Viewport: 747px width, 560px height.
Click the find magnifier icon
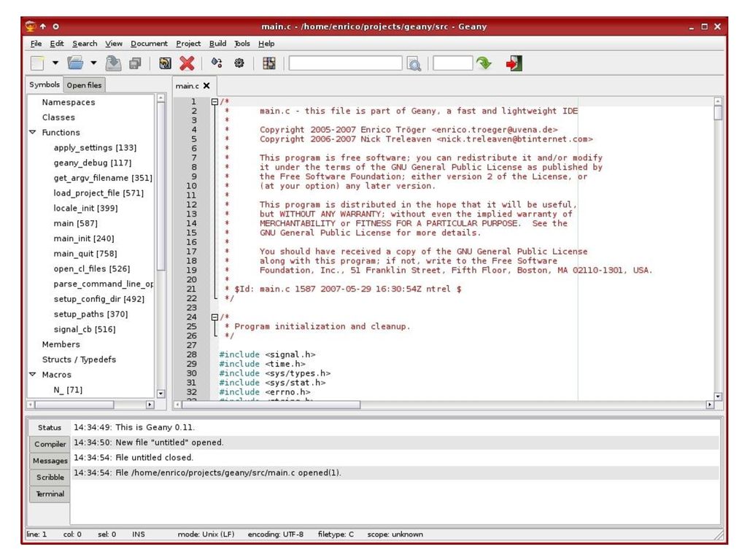[x=414, y=64]
